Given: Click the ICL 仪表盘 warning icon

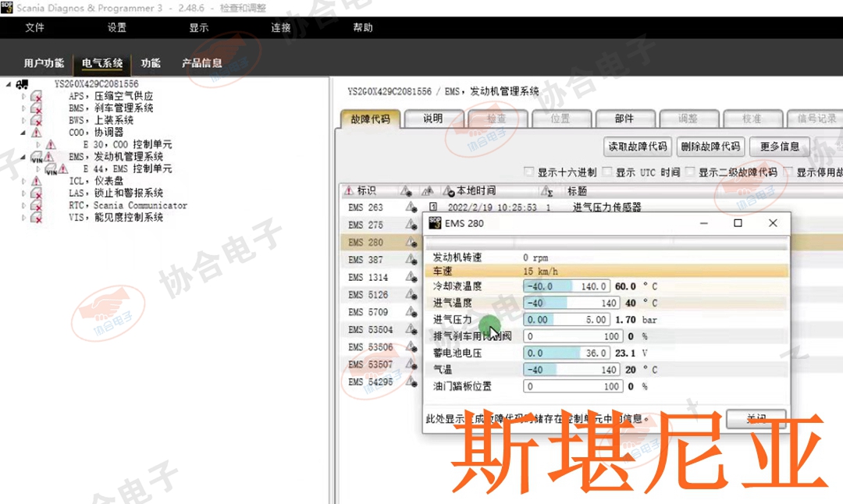Looking at the screenshot, I should pos(36,181).
